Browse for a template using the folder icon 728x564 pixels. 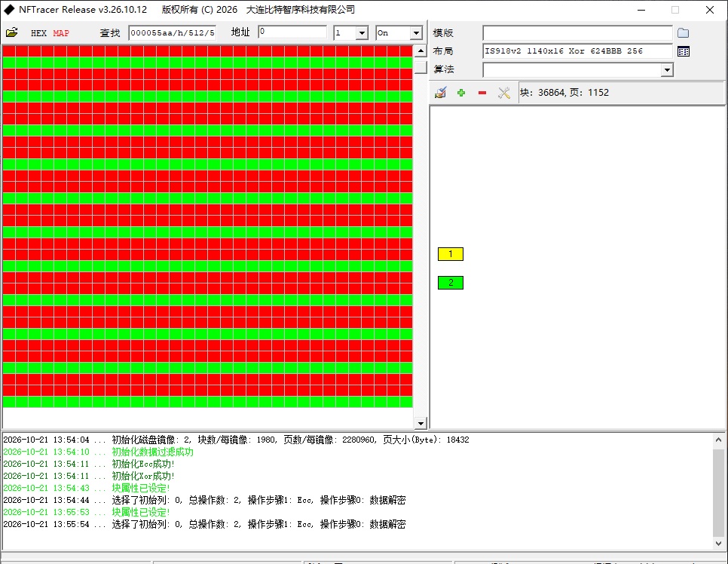point(683,33)
